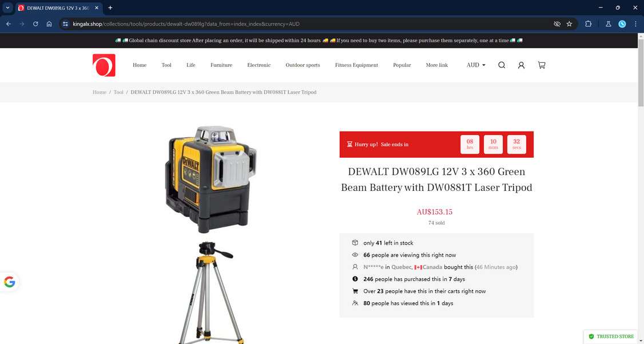Open the Chrome three-dot menu
Screen dimensions: 644x344
coord(635,24)
